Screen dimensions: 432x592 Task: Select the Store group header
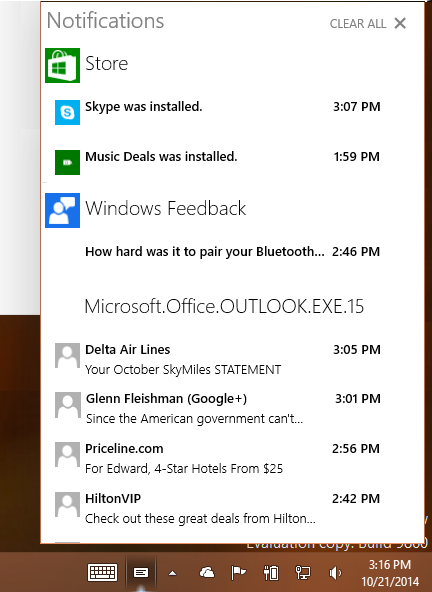pos(106,63)
